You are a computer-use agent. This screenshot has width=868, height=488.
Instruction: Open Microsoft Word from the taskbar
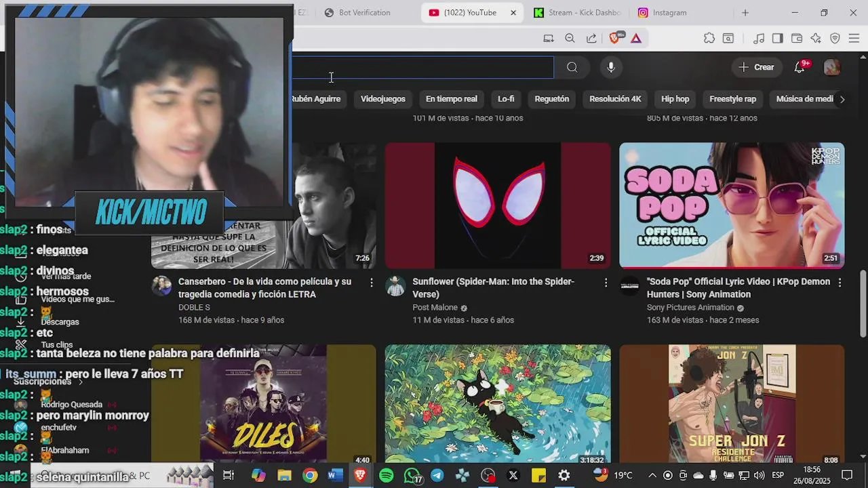coord(335,476)
